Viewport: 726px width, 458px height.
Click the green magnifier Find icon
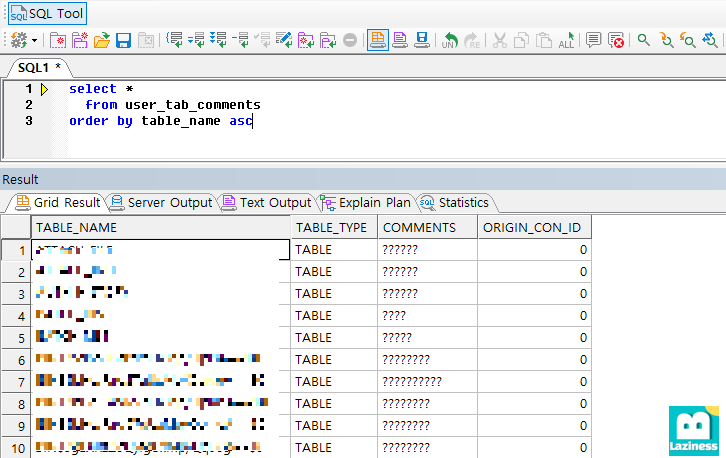click(x=644, y=40)
